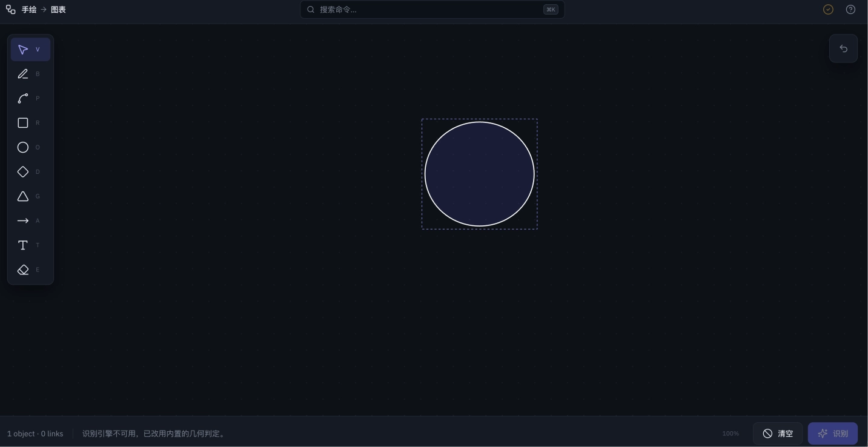Screen dimensions: 868x447
Task: Pick the eraser tool
Action: (30, 270)
